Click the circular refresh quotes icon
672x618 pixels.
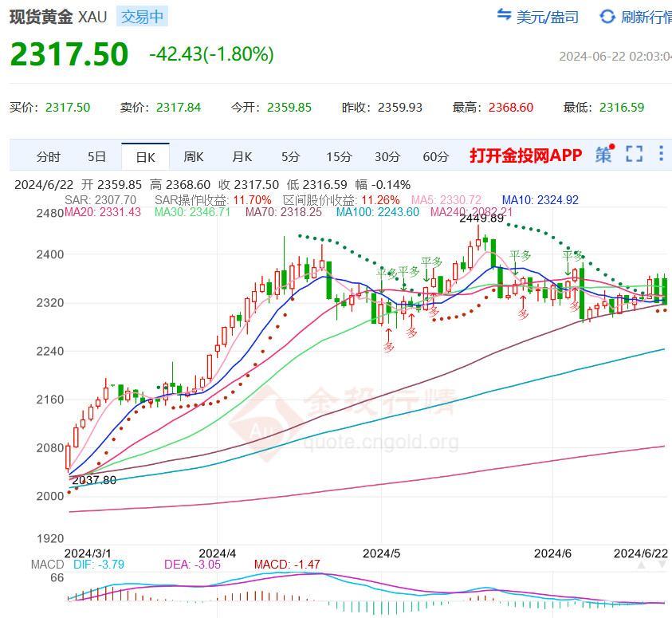coord(607,16)
